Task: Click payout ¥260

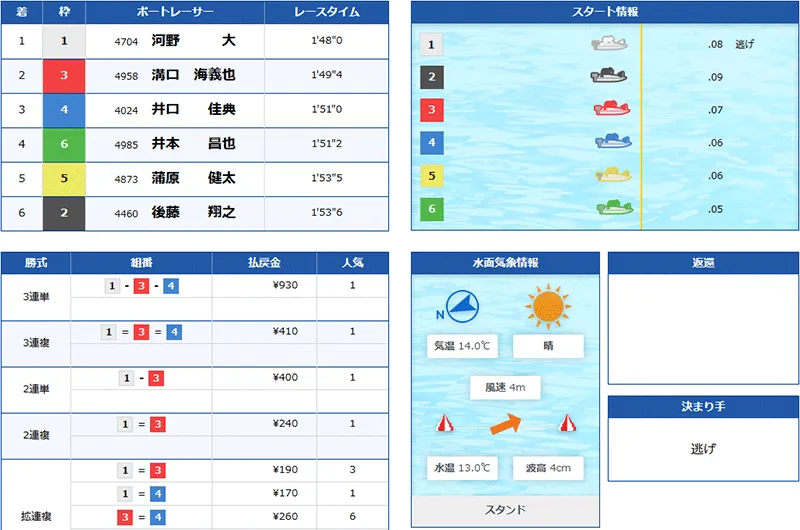Action: tap(285, 516)
